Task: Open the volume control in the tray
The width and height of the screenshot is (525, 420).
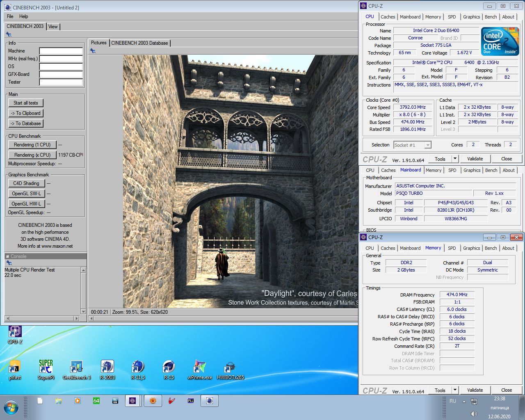Action: pos(474,414)
